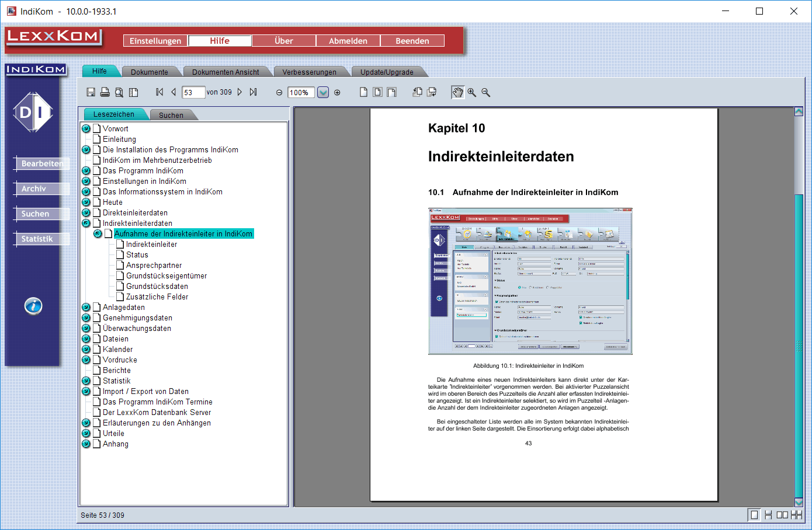Click the Beenden menu item
Screen dimensions: 812x530
pos(412,41)
